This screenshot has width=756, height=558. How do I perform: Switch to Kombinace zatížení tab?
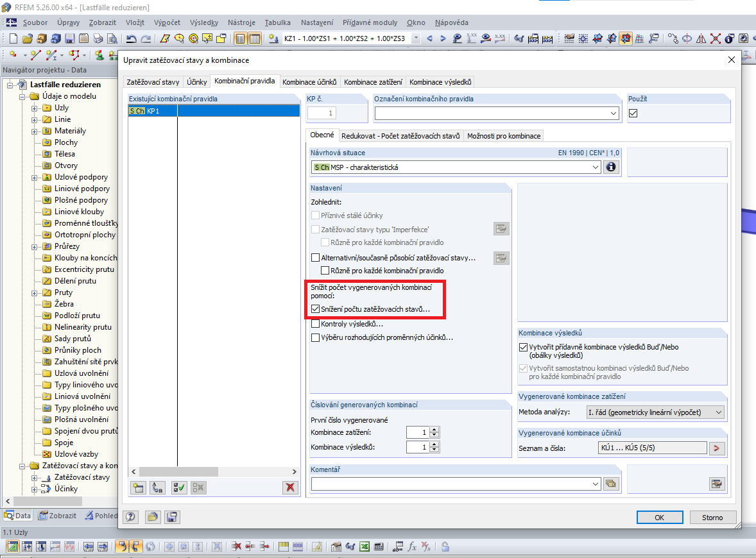click(x=373, y=82)
